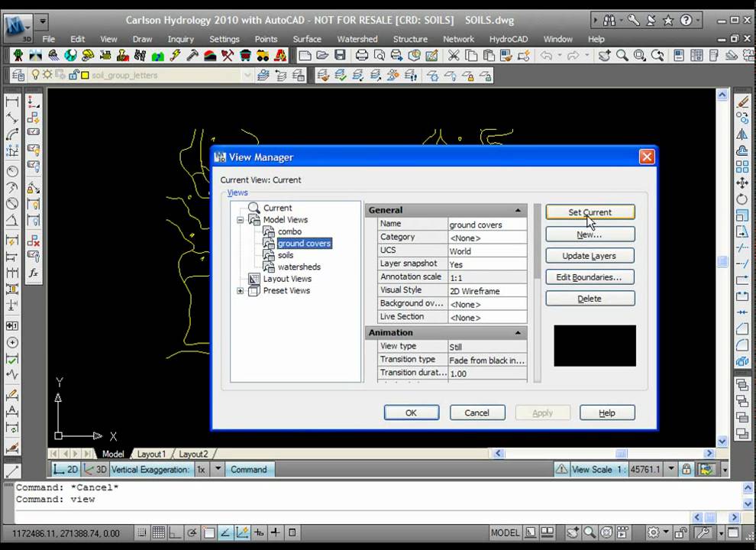Click the Move tool in right toolbar
This screenshot has width=756, height=550.
point(742,183)
